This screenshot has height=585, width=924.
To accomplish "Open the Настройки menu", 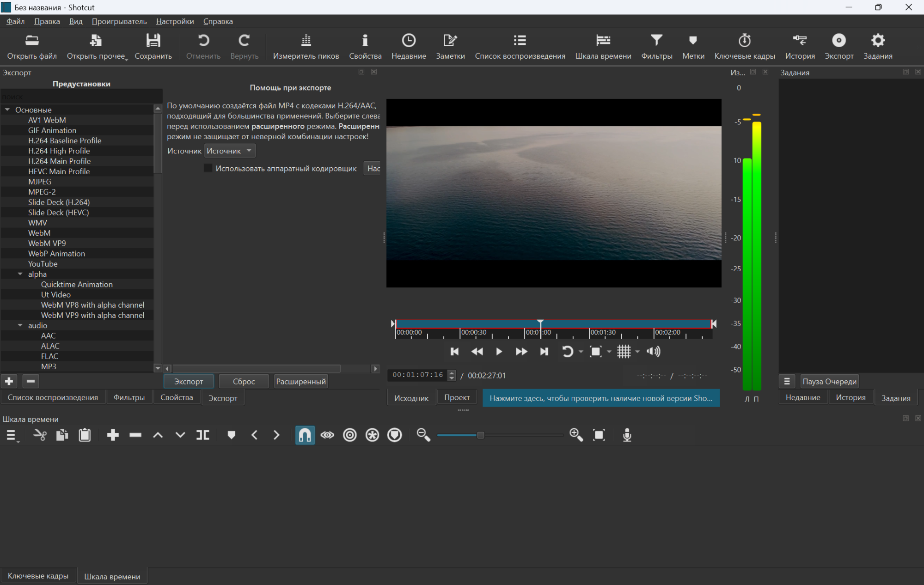I will tap(175, 21).
